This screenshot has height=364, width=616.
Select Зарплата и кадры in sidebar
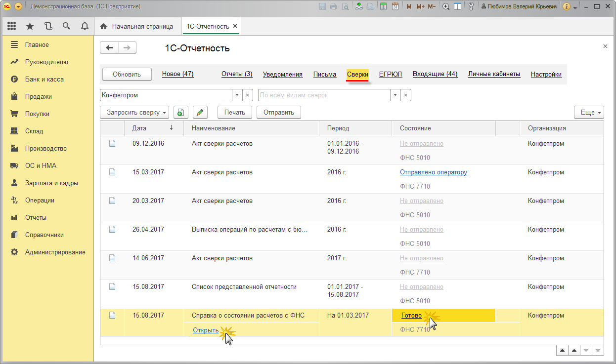coord(51,183)
